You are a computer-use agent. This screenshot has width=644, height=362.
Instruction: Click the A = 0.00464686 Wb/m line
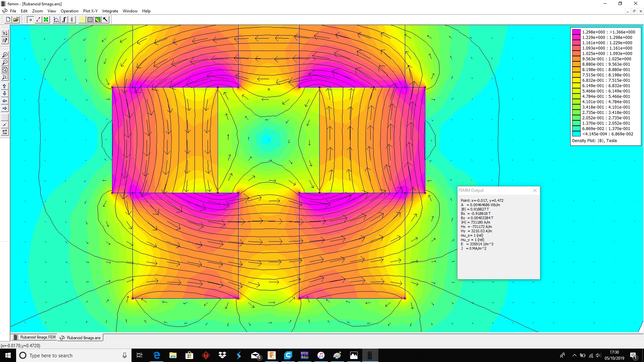click(x=480, y=205)
